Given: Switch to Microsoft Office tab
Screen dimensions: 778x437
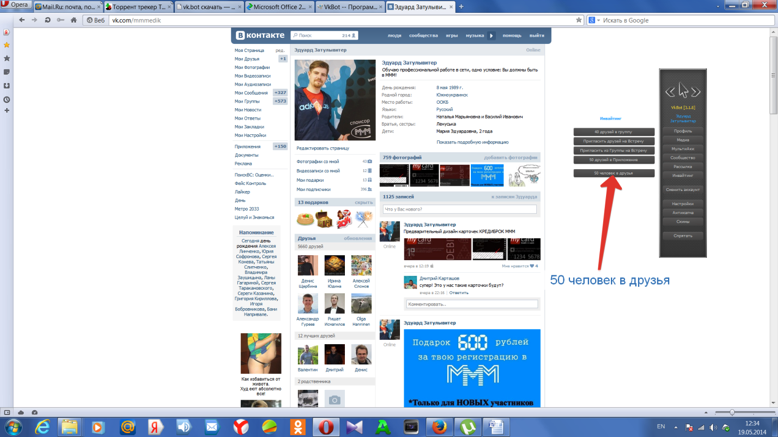Looking at the screenshot, I should coord(279,7).
